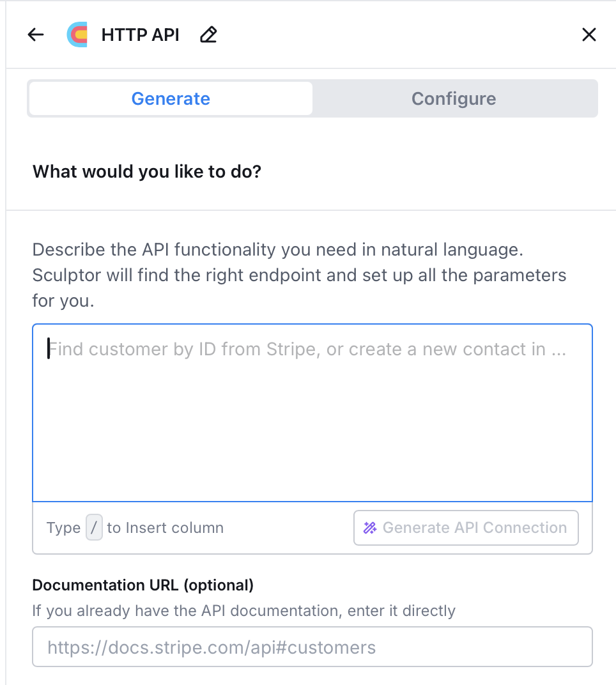Focus the Documentation URL input field
Viewport: 616px width, 685px height.
[x=312, y=647]
